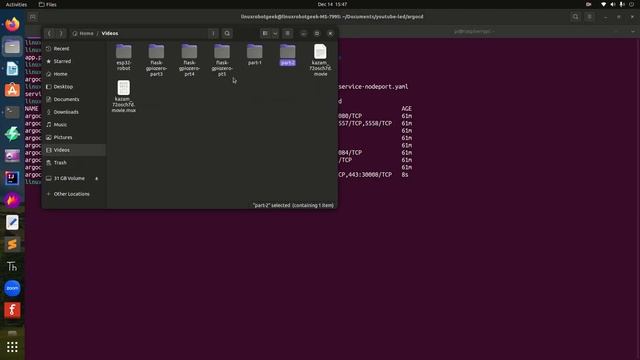Open Downloads in sidebar
Screen dimensions: 640x360
pyautogui.click(x=74, y=112)
